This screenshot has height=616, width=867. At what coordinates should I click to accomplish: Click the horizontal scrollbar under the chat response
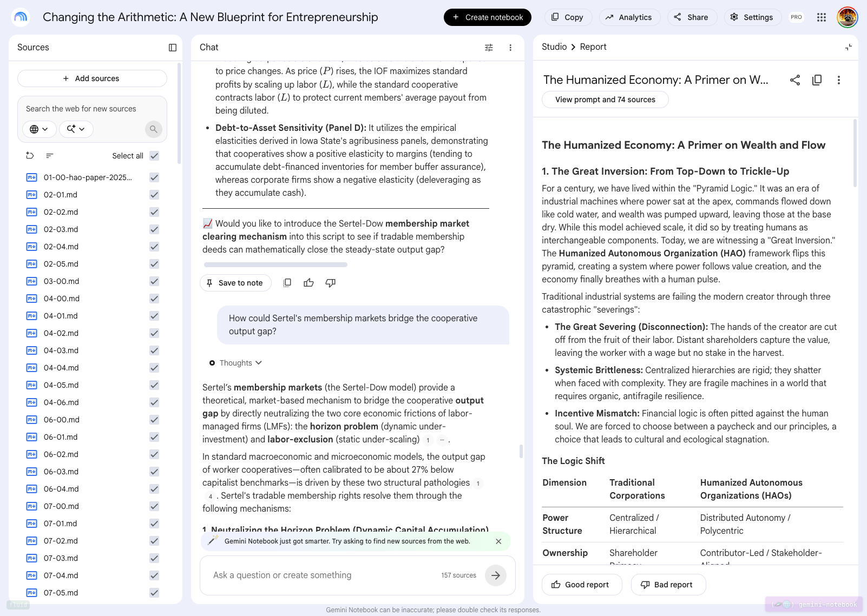pyautogui.click(x=275, y=265)
